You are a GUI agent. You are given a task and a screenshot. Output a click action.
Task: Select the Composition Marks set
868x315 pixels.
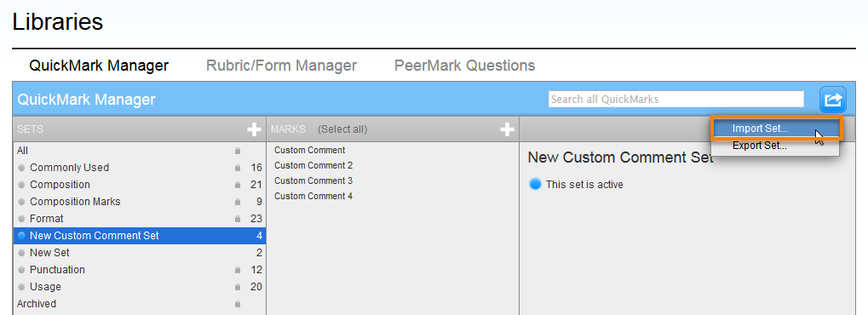pos(140,202)
